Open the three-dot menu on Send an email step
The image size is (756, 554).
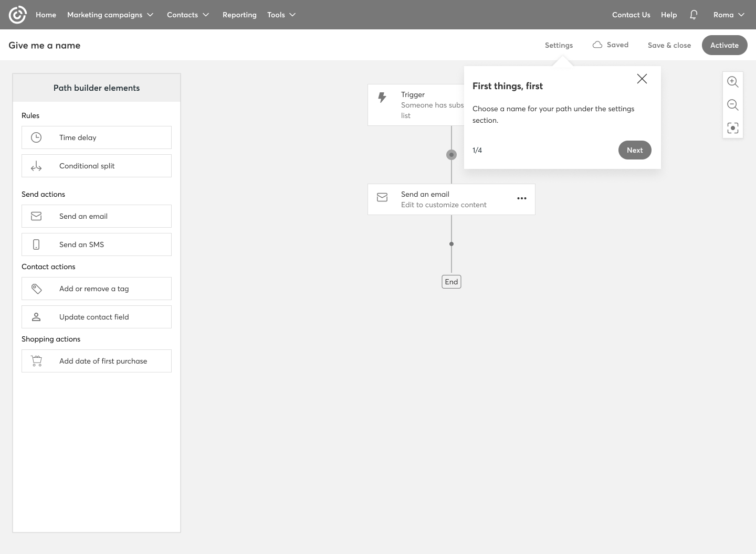point(521,198)
